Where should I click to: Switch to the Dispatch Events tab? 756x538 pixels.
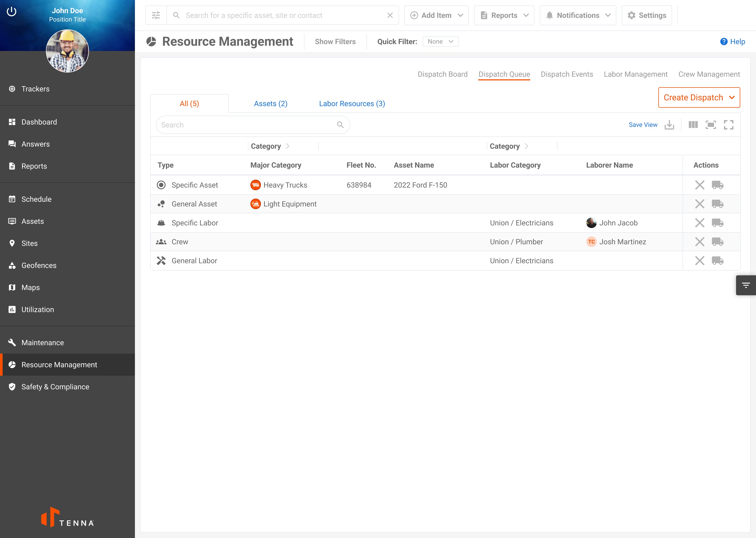(x=567, y=74)
